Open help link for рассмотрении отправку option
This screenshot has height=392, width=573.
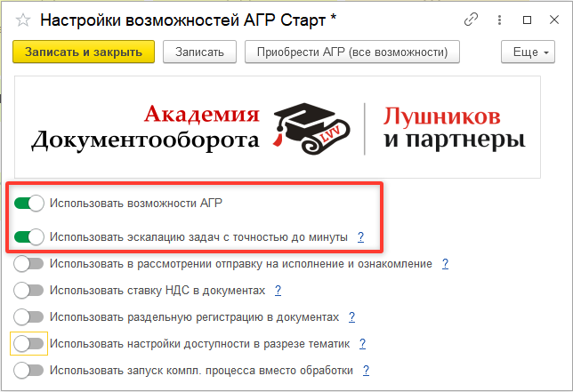point(445,264)
